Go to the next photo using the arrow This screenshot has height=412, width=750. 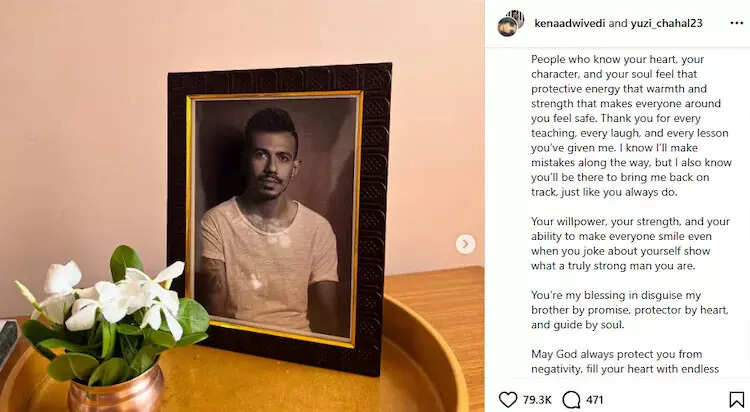pos(465,244)
